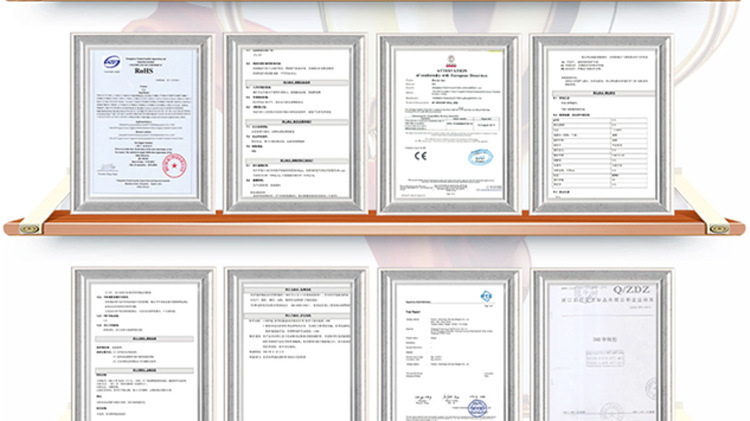Open the RoHS certificate frame
Viewport: 750px width, 421px height.
pyautogui.click(x=143, y=123)
